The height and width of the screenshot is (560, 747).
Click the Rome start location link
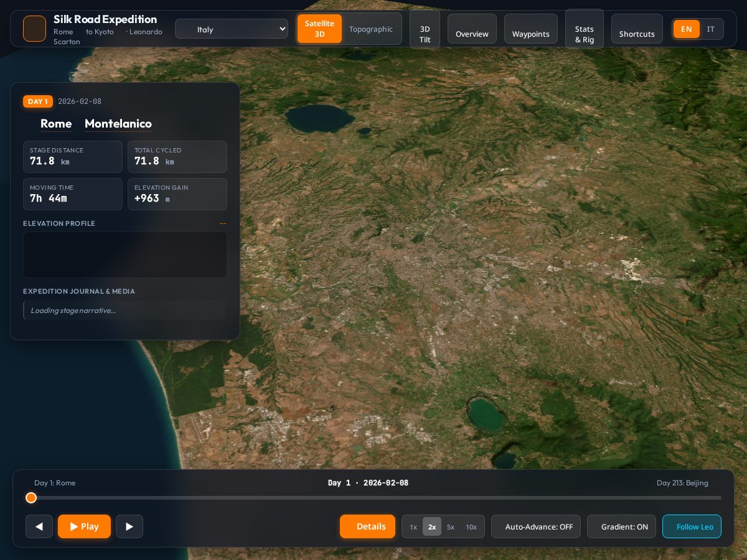pyautogui.click(x=56, y=124)
